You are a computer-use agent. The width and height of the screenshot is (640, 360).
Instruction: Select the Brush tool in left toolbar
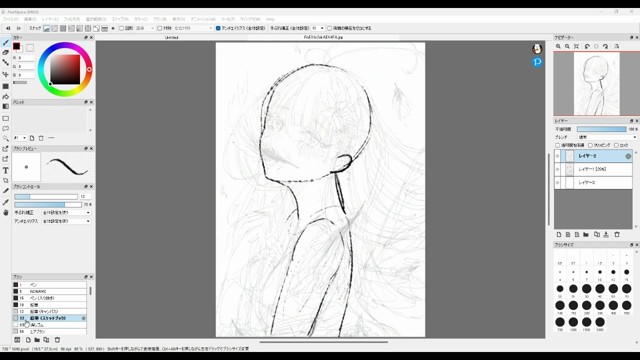pyautogui.click(x=6, y=42)
